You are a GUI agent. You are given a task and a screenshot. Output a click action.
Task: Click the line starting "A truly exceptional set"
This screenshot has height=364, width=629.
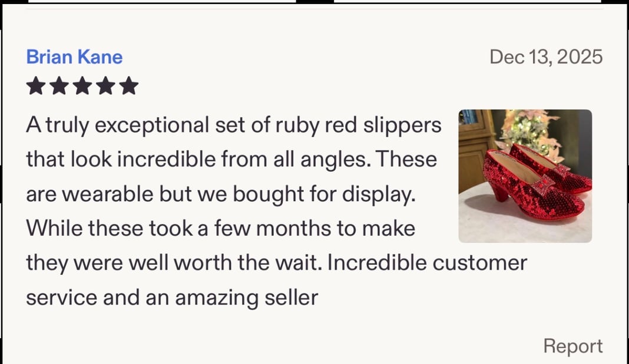pos(233,125)
